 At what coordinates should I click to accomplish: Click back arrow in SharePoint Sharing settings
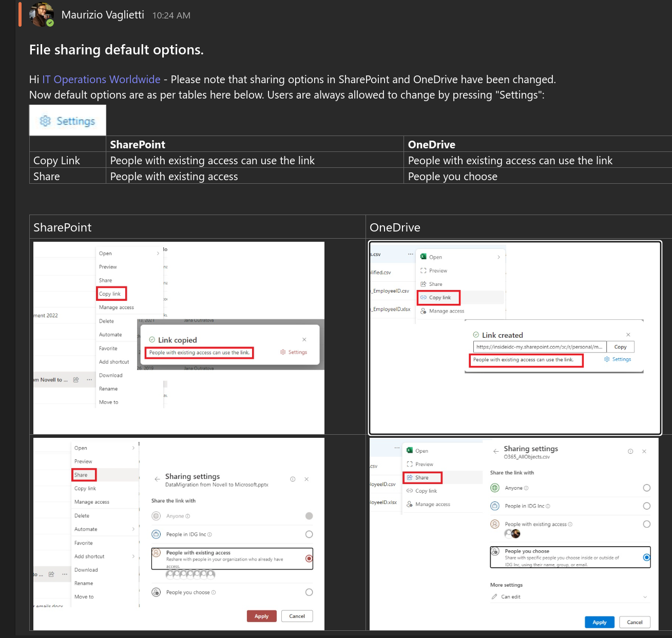(157, 479)
